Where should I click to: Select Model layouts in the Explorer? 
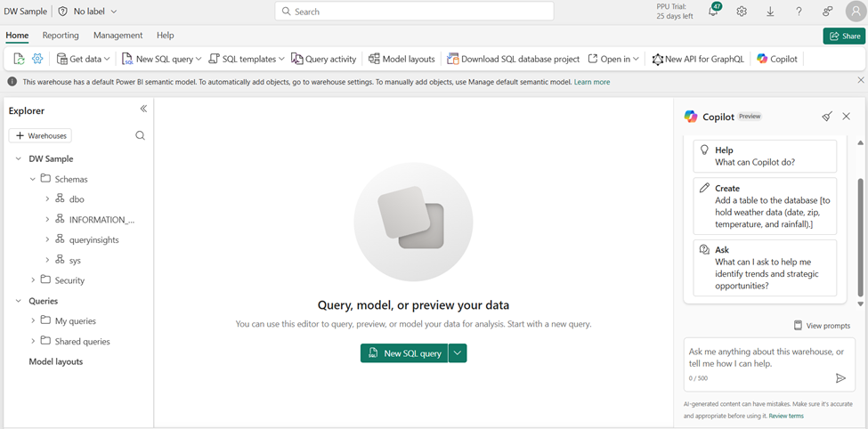pos(56,361)
